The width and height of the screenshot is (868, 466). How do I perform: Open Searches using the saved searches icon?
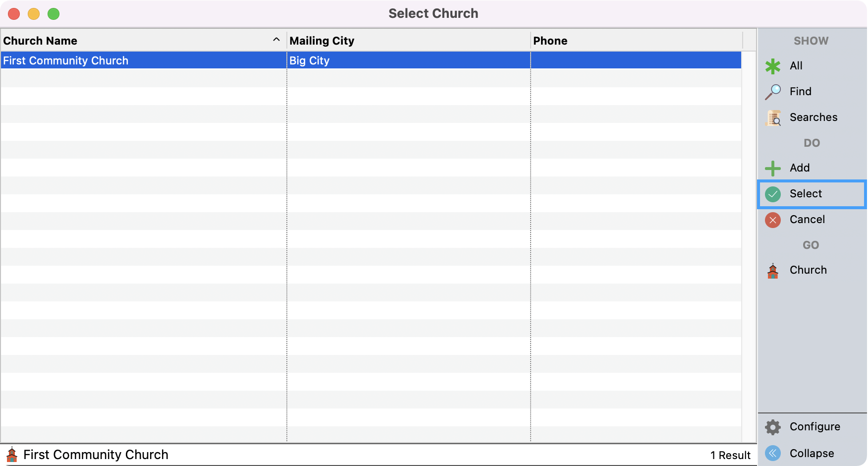[772, 117]
